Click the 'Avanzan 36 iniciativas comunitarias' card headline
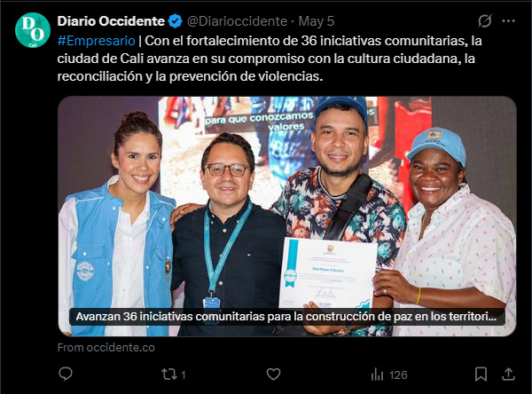 click(x=286, y=317)
